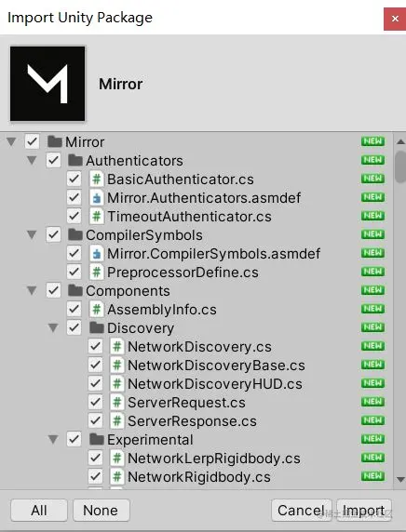Click the asmdef icon for Mirror.CompilerSymbols.asmdef
The height and width of the screenshot is (532, 406).
(x=97, y=254)
